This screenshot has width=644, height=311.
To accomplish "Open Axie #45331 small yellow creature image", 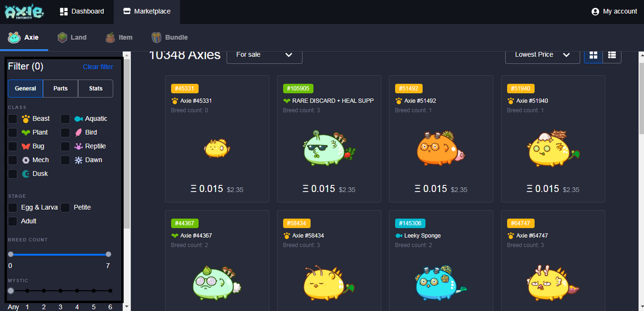I will coord(217,148).
